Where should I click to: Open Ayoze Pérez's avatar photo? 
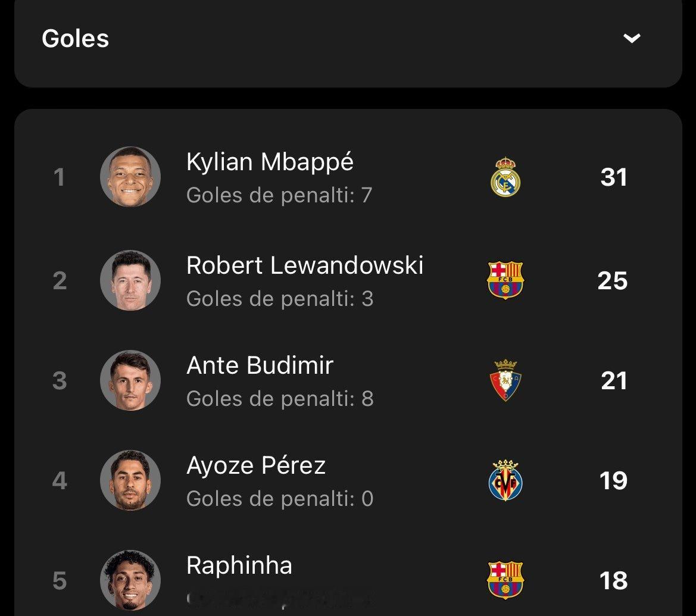pyautogui.click(x=130, y=480)
